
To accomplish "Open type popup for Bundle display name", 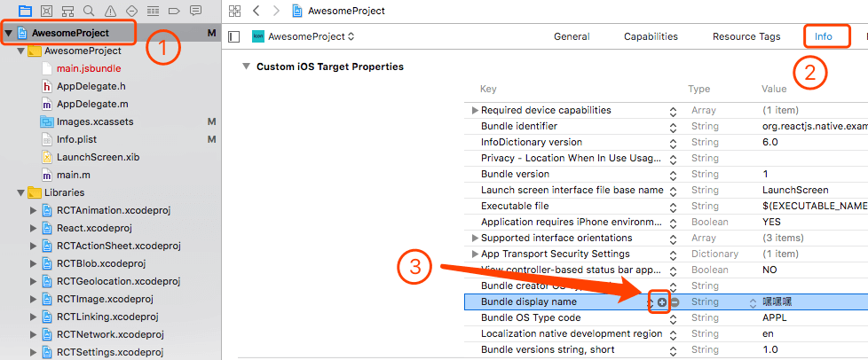I will point(753,302).
